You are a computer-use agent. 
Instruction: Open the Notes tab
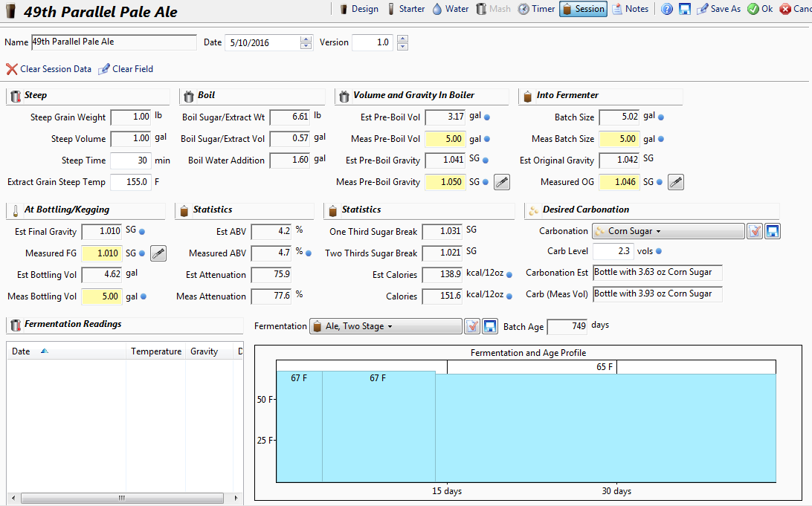point(631,9)
